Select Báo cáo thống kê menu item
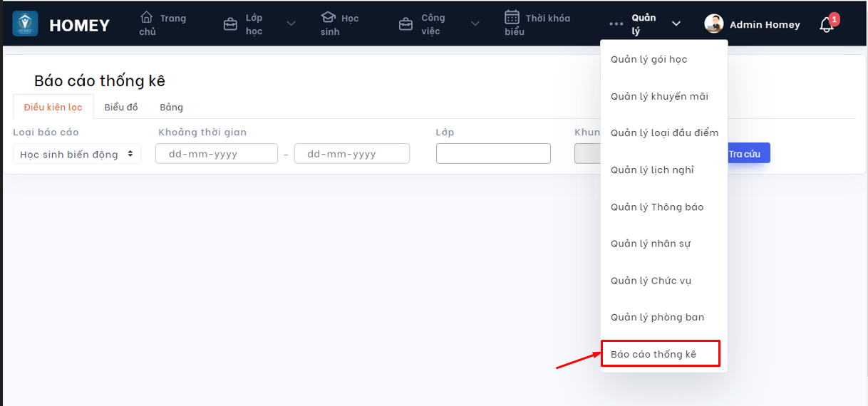 [x=653, y=354]
